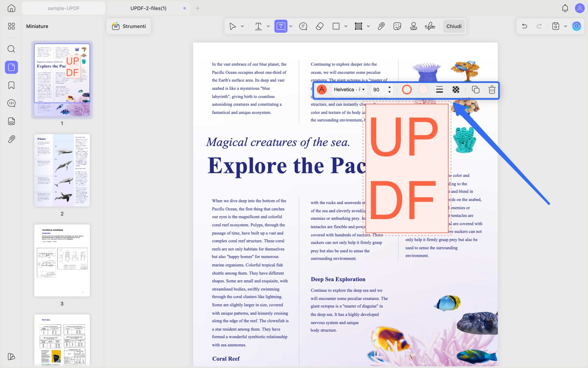This screenshot has width=588, height=368.
Task: Open the user account avatar
Action: [580, 8]
